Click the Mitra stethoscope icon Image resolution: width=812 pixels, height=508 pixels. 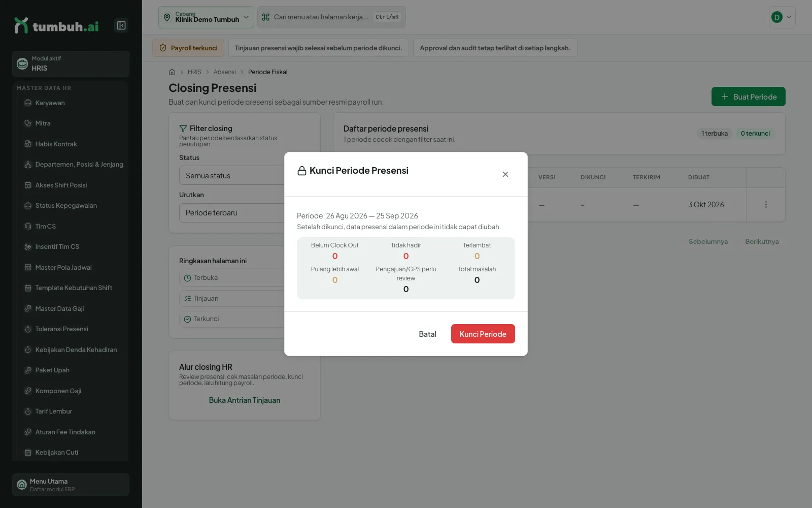(x=28, y=123)
